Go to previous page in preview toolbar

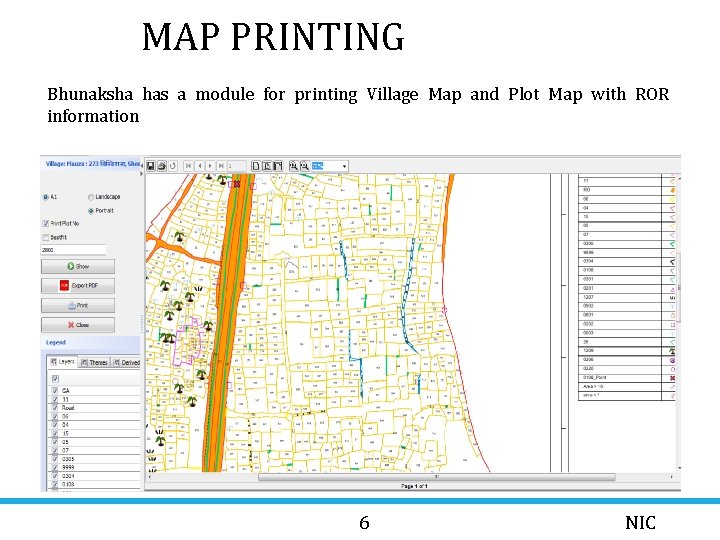point(199,166)
